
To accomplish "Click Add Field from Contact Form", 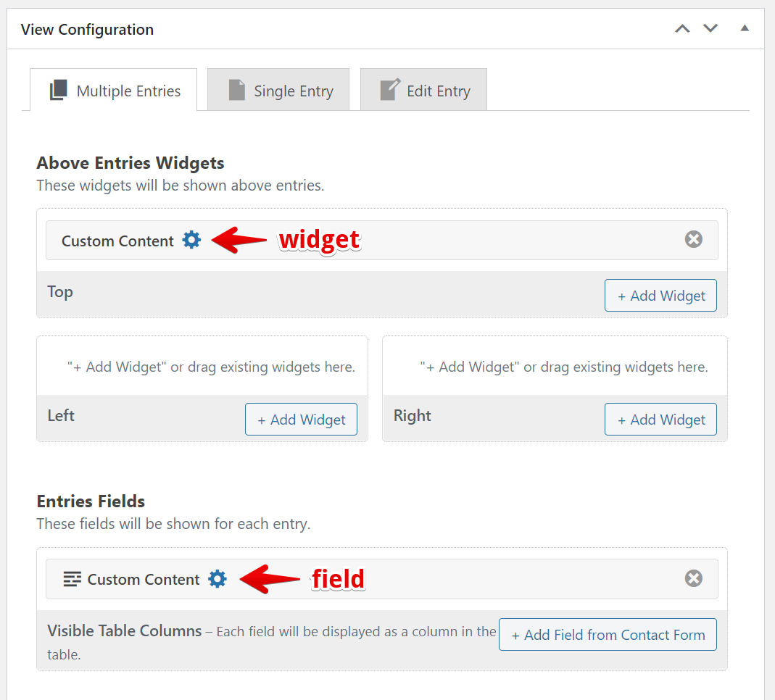I will (608, 635).
